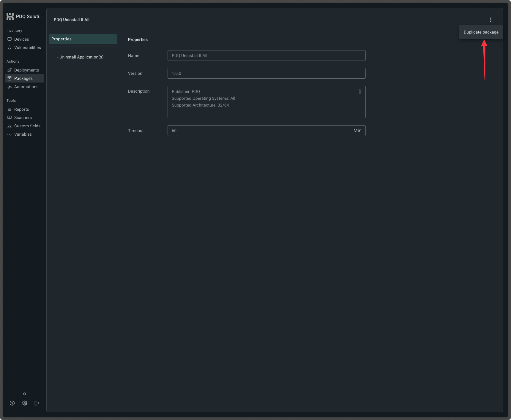This screenshot has height=420, width=511.
Task: Open the three-dot package menu
Action: tap(491, 20)
